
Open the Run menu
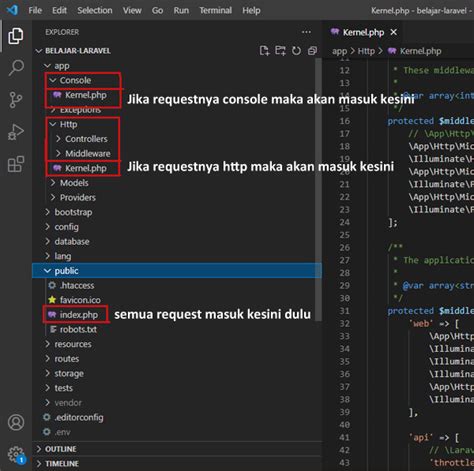(181, 10)
